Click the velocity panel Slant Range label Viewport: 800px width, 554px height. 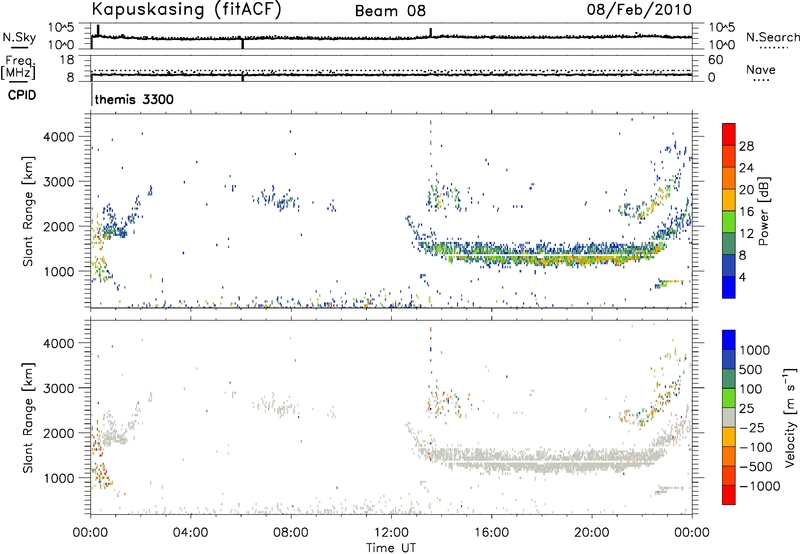(x=28, y=418)
